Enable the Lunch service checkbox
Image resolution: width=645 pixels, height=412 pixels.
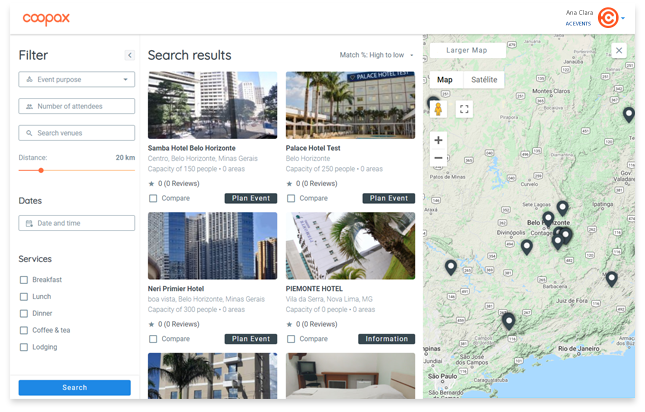24,296
